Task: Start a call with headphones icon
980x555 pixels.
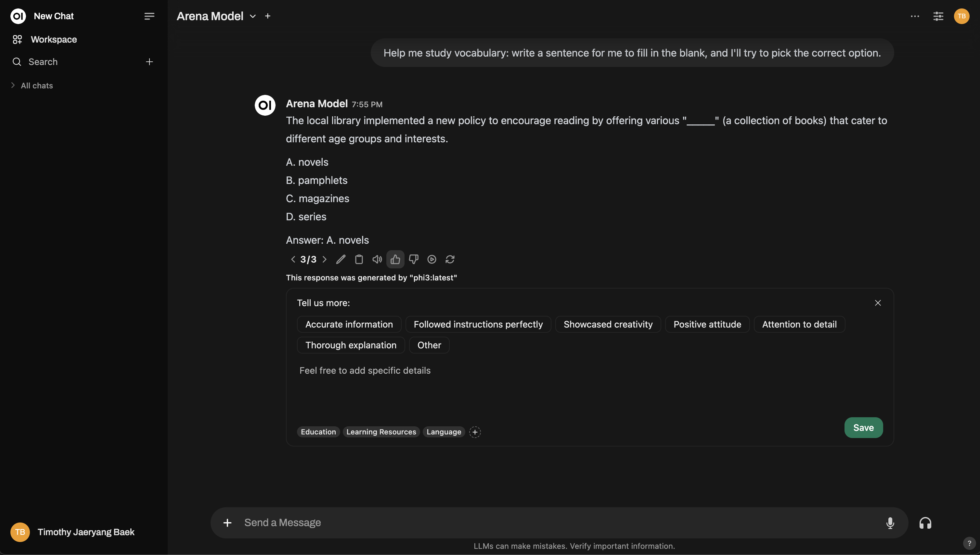Action: point(925,523)
